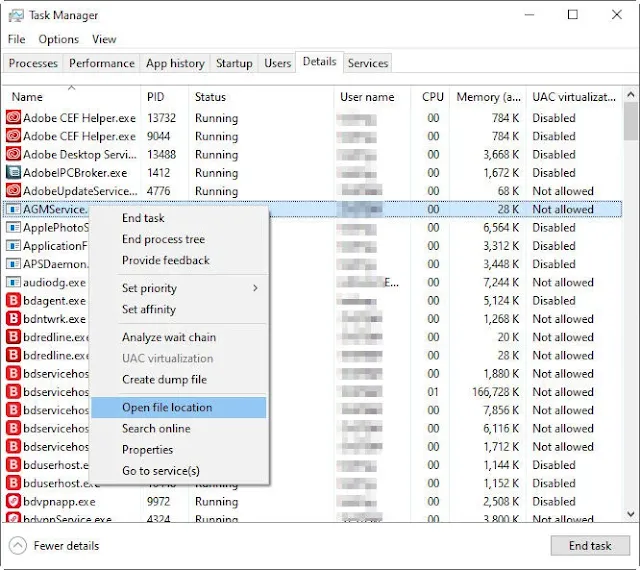This screenshot has width=640, height=570.
Task: Switch to the App history tab
Action: pyautogui.click(x=175, y=63)
